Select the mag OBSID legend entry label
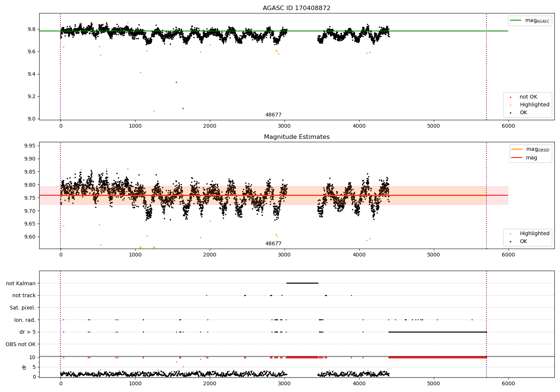This screenshot has width=560, height=392. pos(538,149)
